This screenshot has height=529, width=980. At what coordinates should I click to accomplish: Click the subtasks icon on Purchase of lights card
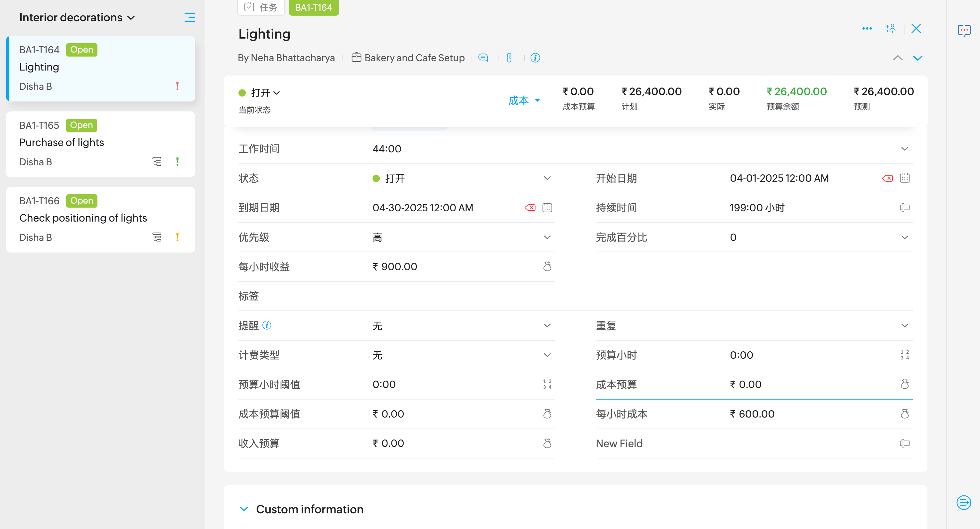click(x=157, y=162)
